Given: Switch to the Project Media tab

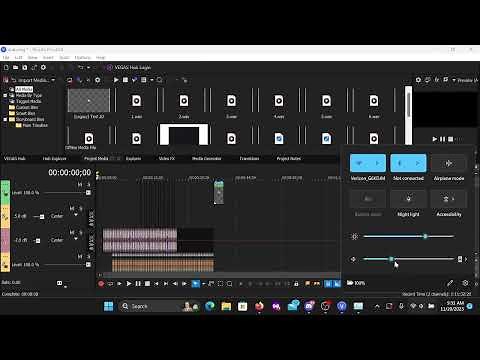Looking at the screenshot, I should [96, 158].
